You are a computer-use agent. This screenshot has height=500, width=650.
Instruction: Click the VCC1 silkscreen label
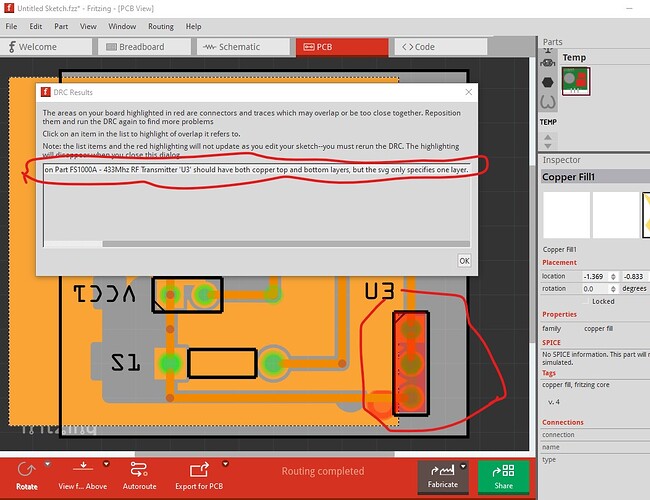(x=104, y=294)
